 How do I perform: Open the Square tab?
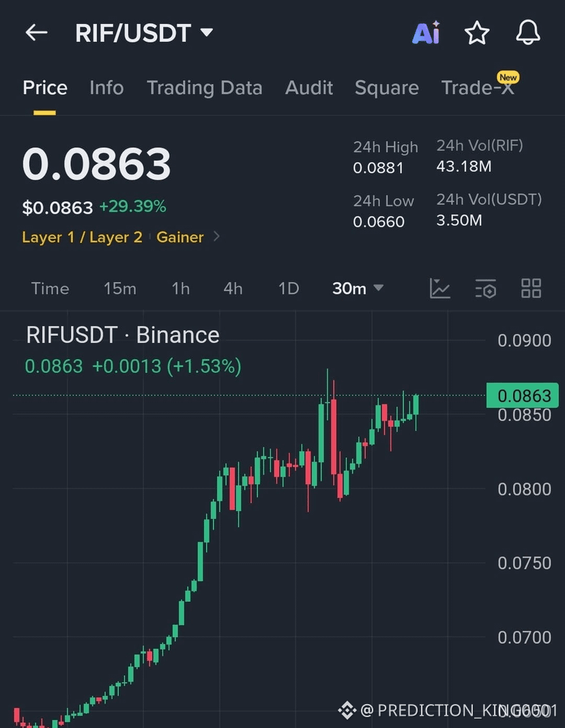(x=387, y=87)
